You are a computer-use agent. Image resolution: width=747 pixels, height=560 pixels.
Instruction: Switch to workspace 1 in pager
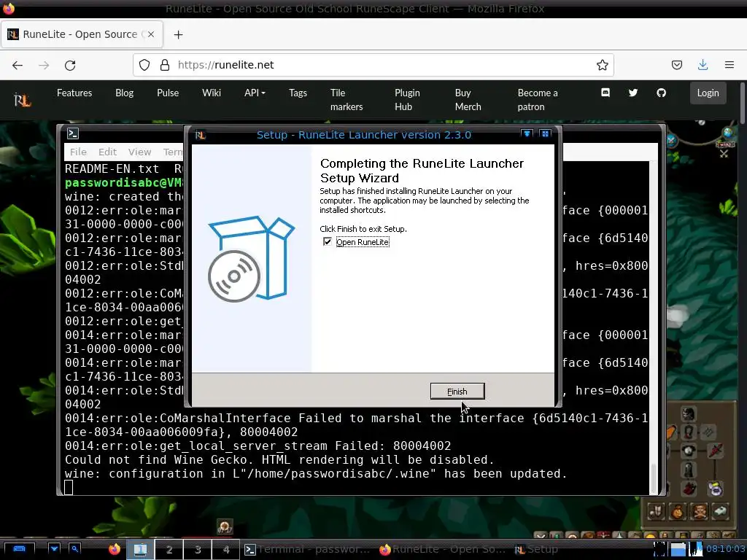140,549
